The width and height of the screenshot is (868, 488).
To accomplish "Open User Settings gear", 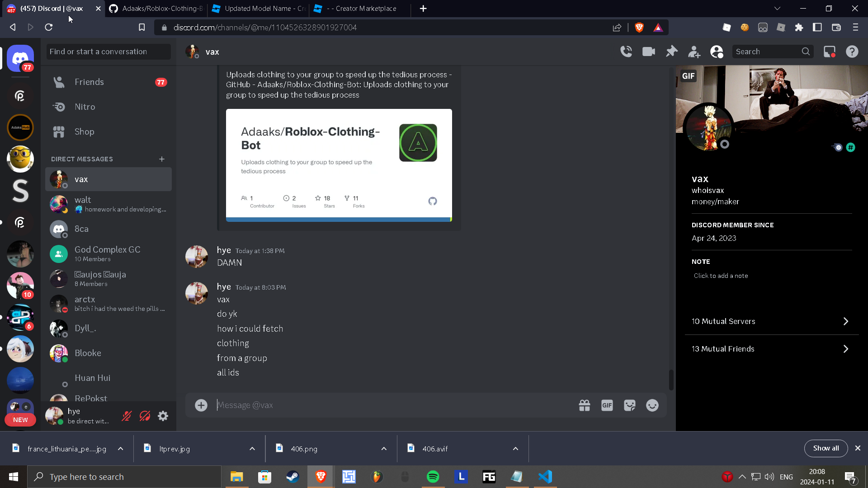I will (x=163, y=416).
